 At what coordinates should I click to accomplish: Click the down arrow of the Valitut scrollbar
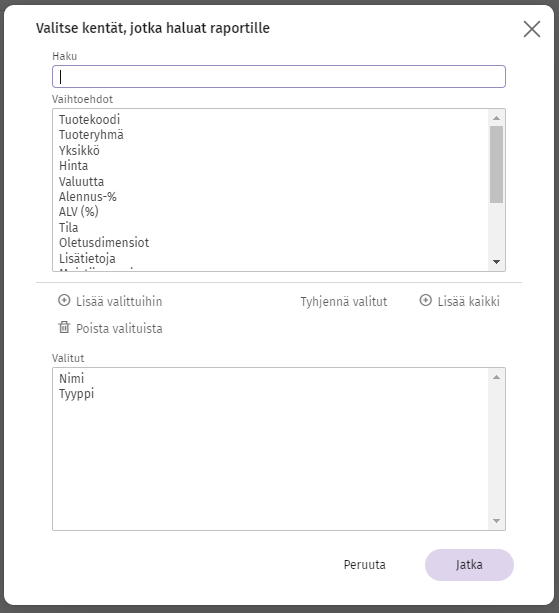coord(496,521)
